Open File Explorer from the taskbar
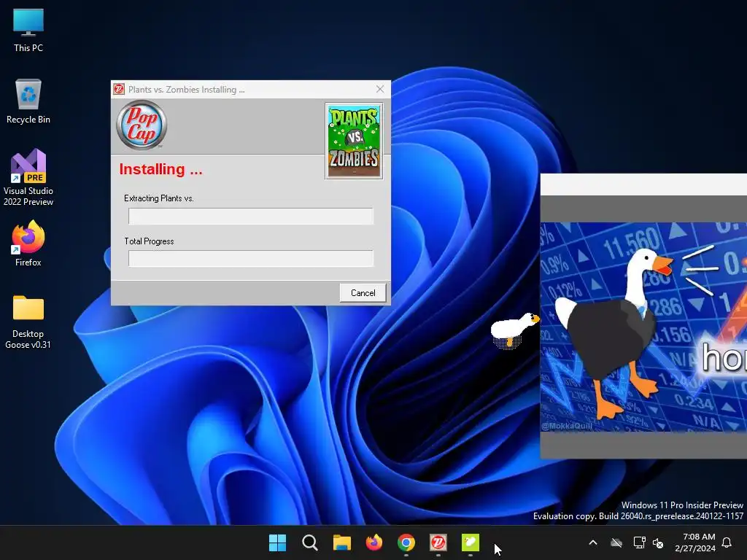The height and width of the screenshot is (560, 747). pos(341,542)
